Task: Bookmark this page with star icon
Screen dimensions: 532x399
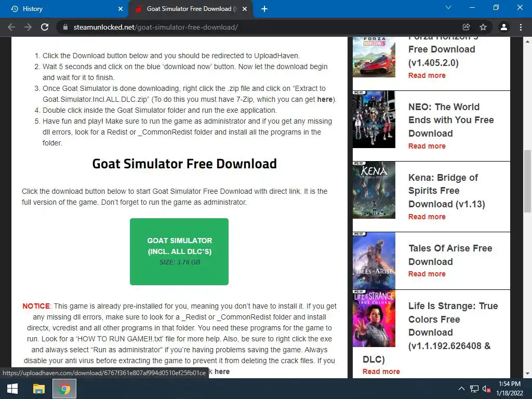Action: coord(483,27)
